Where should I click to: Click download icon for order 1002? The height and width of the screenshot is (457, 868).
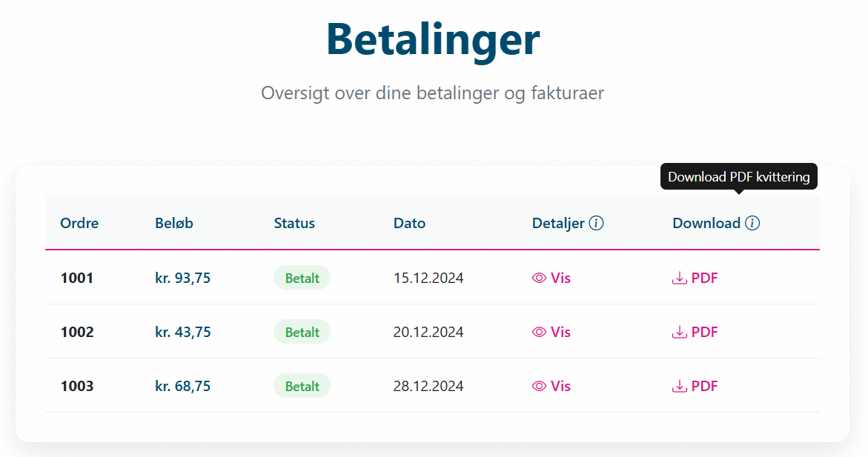pos(679,332)
